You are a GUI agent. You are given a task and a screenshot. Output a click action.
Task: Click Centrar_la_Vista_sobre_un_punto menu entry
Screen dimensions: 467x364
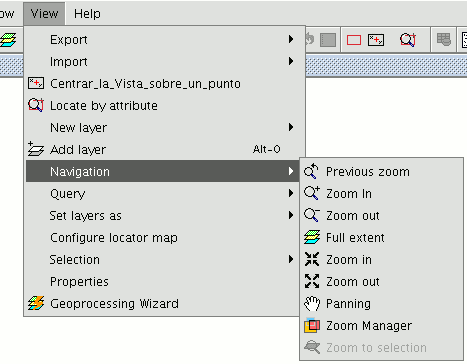[163, 84]
